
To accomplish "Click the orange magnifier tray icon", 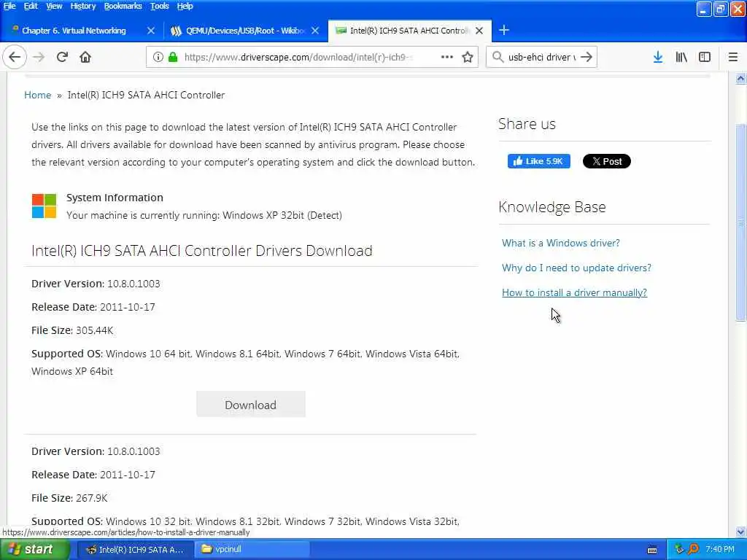I will (693, 550).
